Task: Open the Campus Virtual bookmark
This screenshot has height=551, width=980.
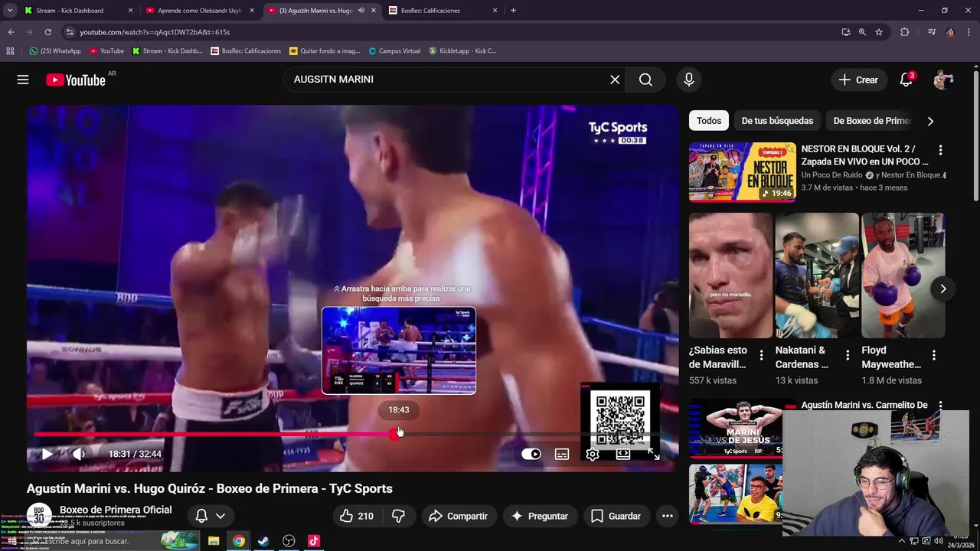Action: 394,51
